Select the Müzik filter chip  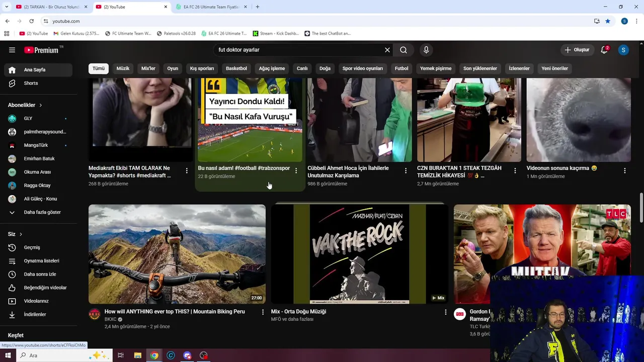point(123,68)
